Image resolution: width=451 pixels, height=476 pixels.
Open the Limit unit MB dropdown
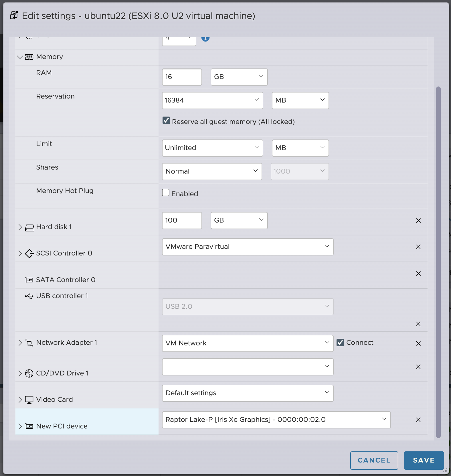[x=300, y=148]
